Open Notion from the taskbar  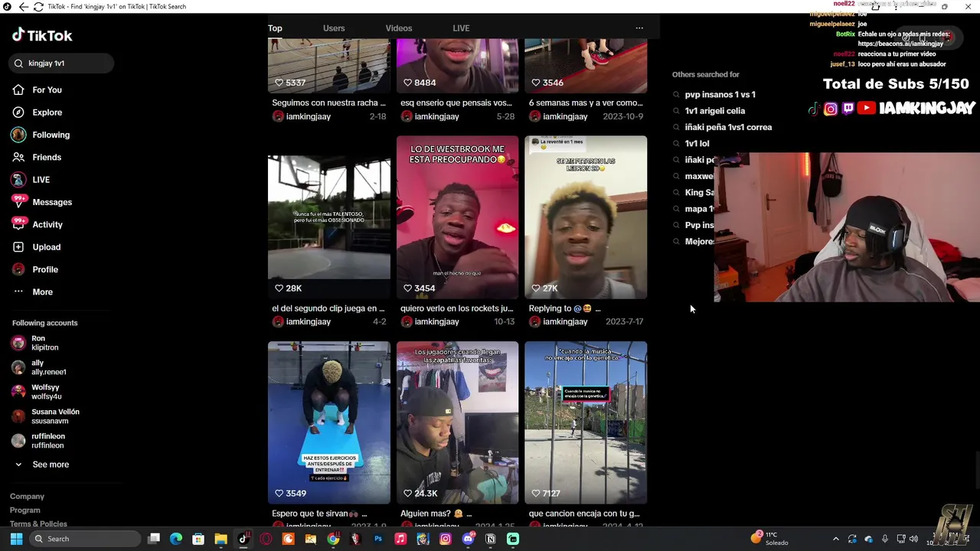(491, 539)
